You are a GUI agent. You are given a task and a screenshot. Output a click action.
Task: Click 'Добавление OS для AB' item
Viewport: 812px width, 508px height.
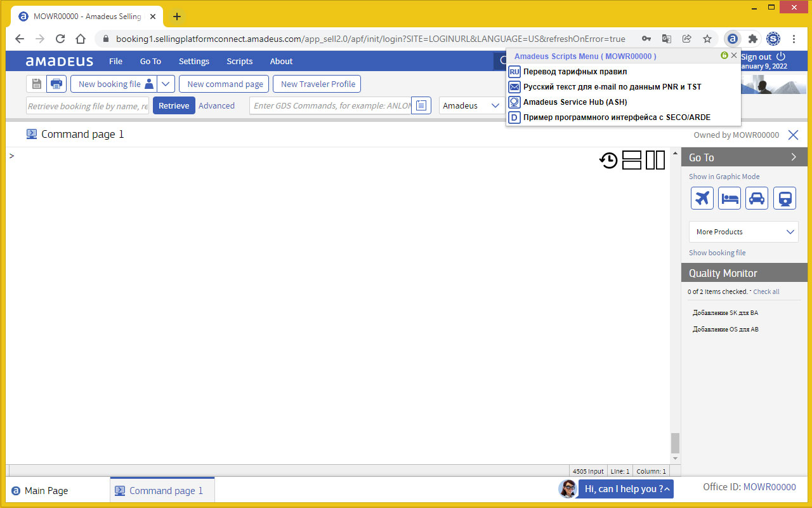725,329
